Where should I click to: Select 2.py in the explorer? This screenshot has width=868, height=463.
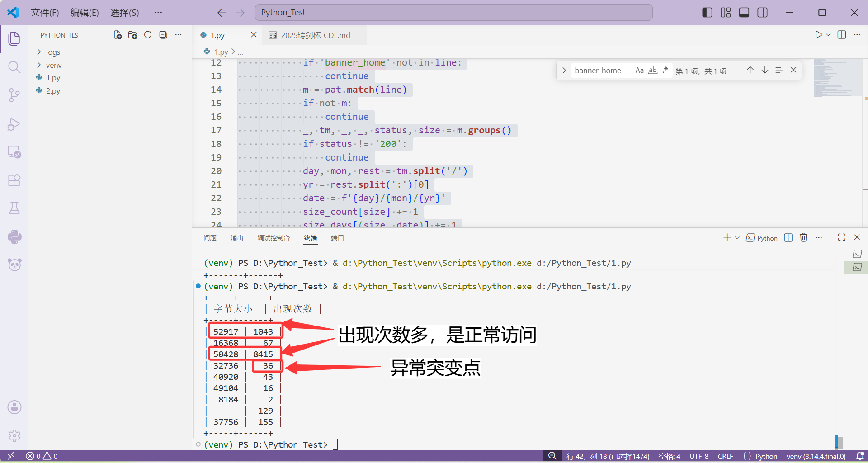click(53, 91)
